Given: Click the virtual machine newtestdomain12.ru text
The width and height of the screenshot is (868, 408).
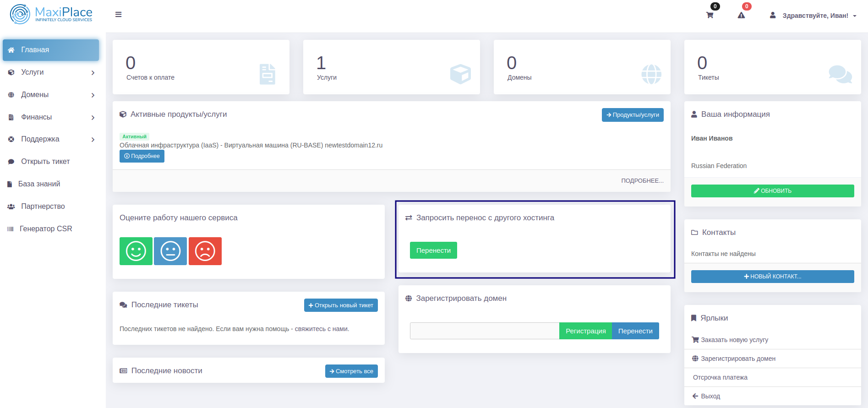Looking at the screenshot, I should coord(251,145).
